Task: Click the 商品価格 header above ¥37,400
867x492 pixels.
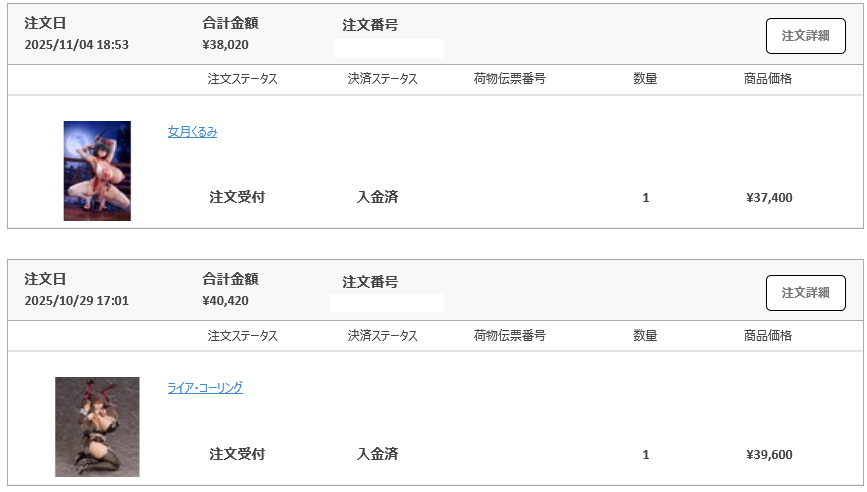Action: click(x=768, y=79)
